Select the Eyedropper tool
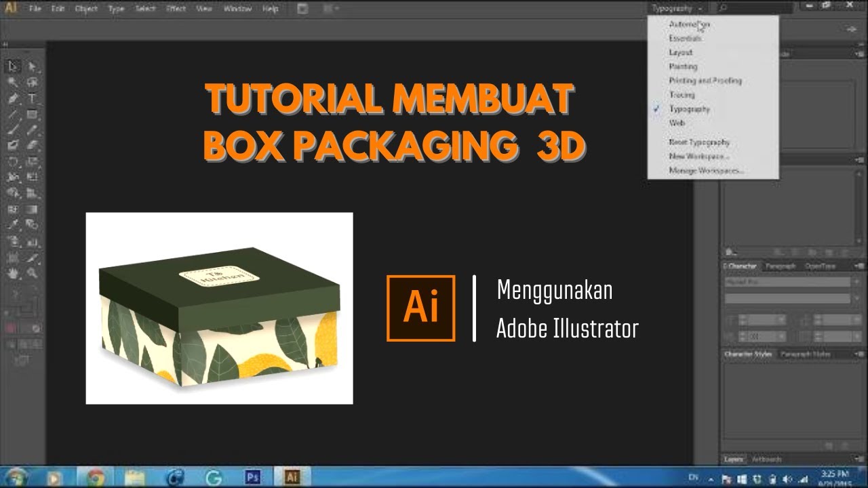Screen dimensions: 868x488 coord(13,225)
